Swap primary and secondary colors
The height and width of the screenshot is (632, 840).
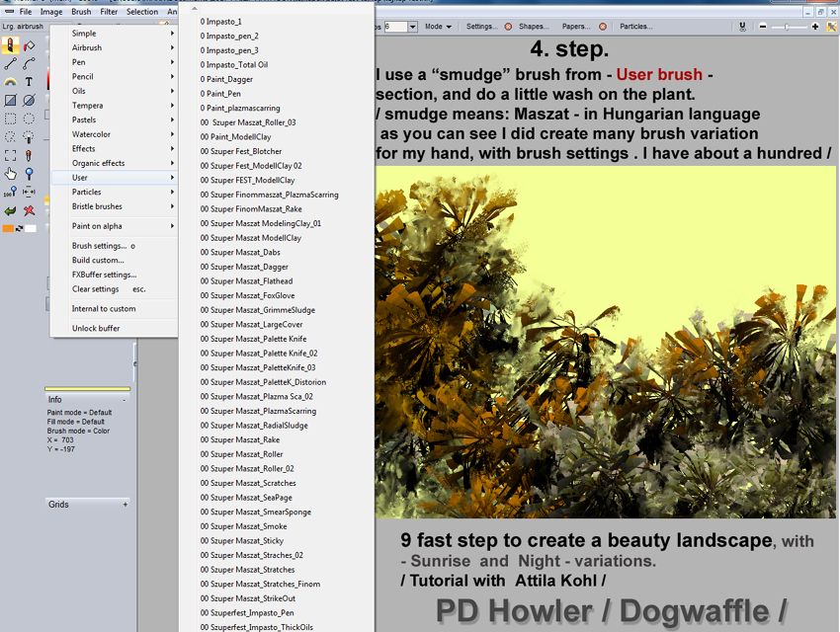tap(20, 228)
